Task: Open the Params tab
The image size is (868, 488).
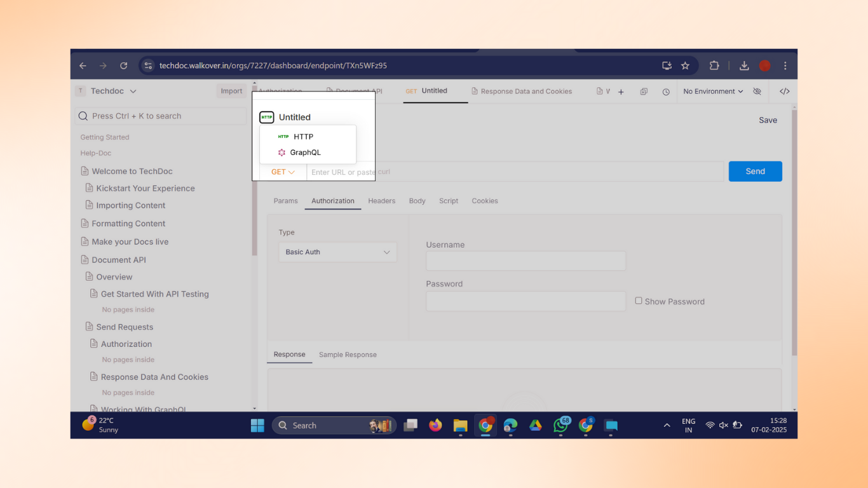Action: click(285, 201)
